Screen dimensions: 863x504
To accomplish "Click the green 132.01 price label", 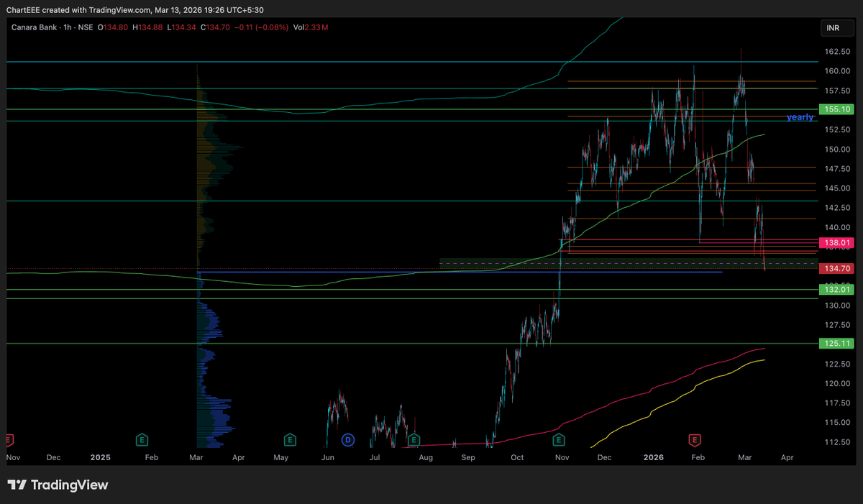I will pos(836,289).
